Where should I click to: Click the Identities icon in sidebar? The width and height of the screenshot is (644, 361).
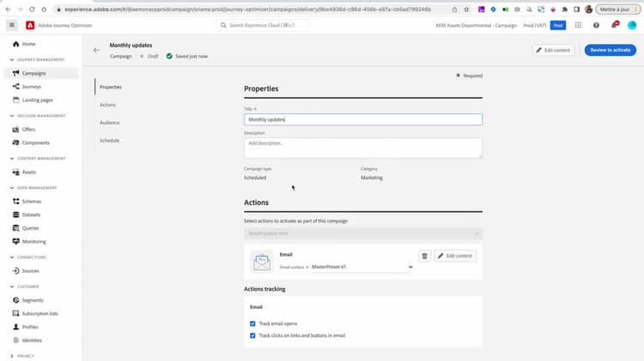[16, 340]
